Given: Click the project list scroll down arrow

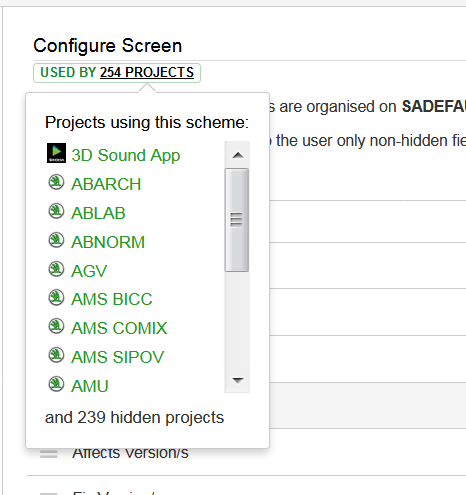Looking at the screenshot, I should (237, 380).
